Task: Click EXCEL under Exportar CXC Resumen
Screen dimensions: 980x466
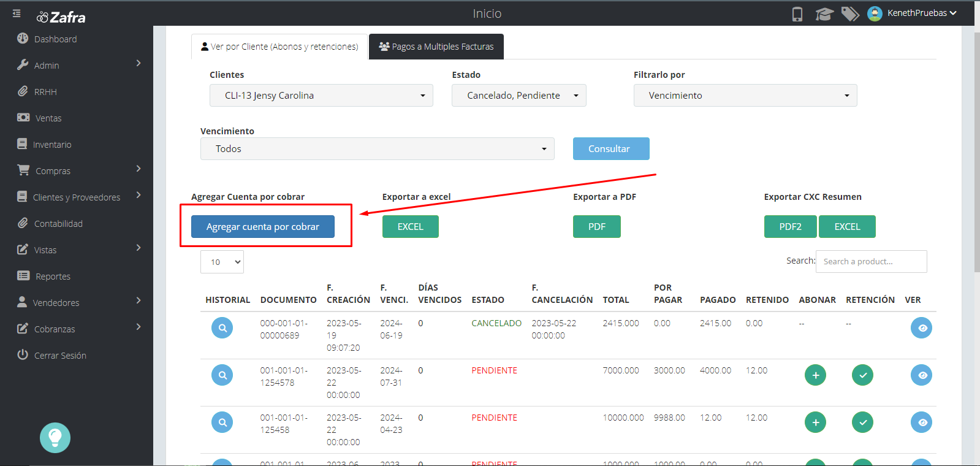Action: coord(848,227)
